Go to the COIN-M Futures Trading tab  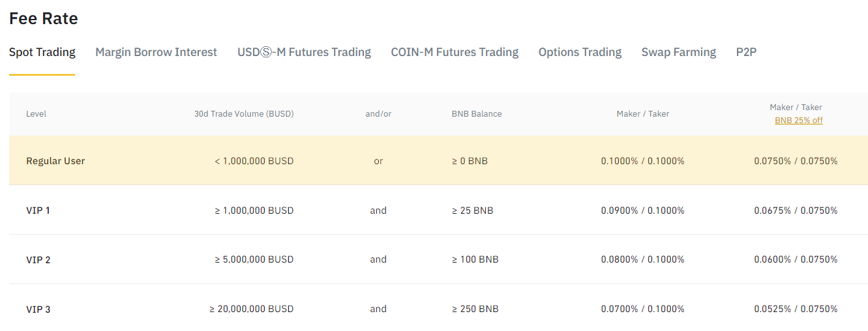tap(455, 52)
